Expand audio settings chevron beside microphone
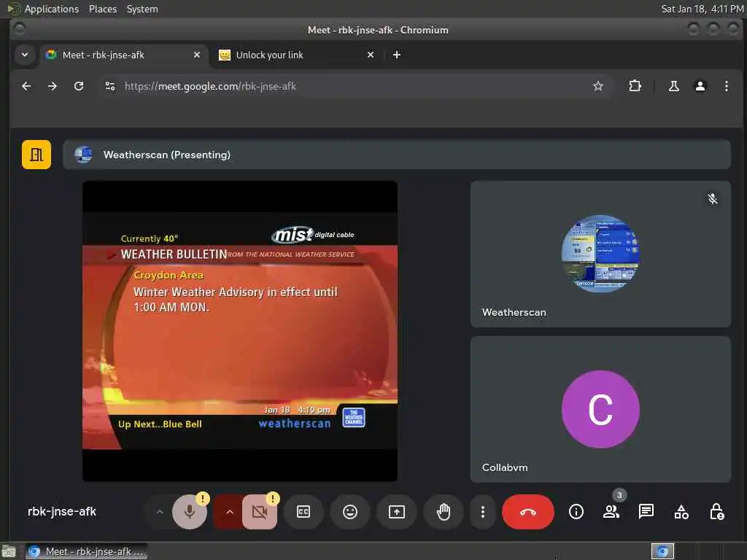This screenshot has width=747, height=560. tap(160, 512)
